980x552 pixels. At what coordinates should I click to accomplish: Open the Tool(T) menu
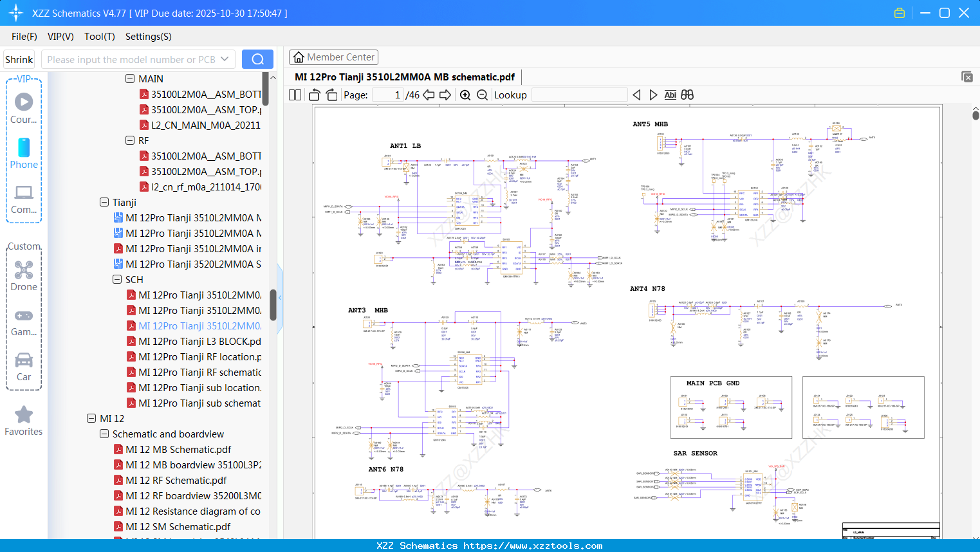coord(99,37)
